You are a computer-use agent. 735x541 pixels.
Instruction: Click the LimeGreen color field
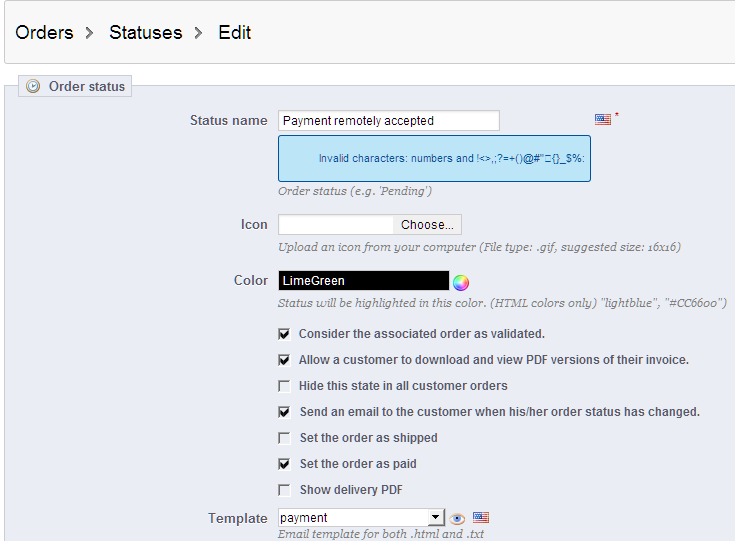tap(363, 281)
